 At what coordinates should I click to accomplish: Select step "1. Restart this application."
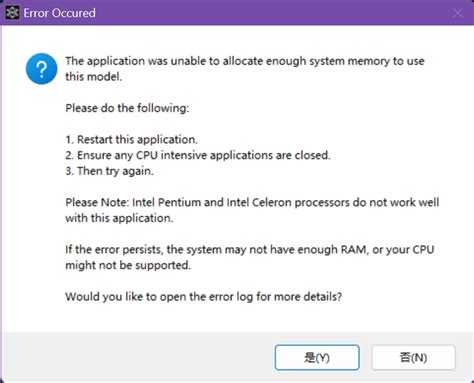(x=131, y=139)
